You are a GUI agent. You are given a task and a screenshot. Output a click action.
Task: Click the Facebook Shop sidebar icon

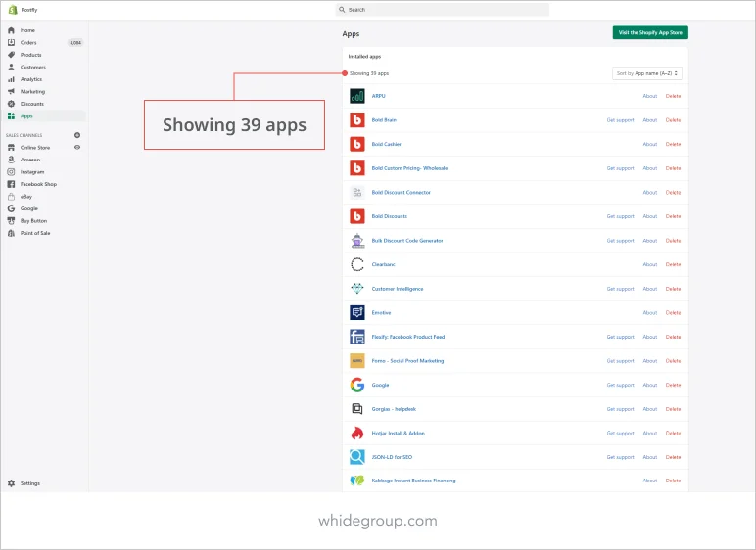coord(11,184)
